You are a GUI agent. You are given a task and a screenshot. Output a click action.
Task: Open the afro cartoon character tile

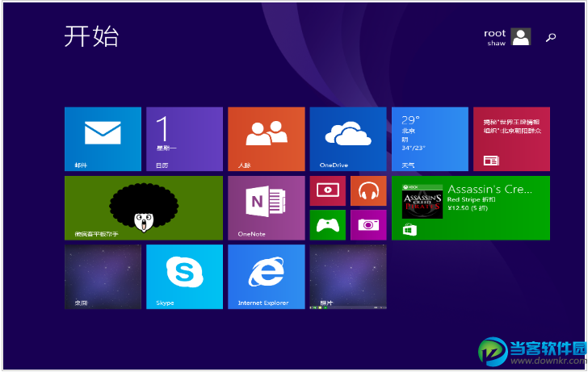[144, 208]
